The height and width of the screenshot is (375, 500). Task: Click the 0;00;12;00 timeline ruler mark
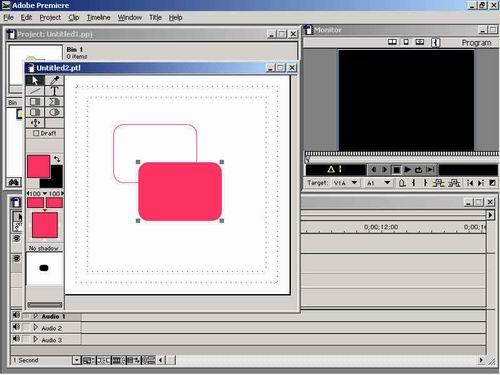click(x=381, y=227)
